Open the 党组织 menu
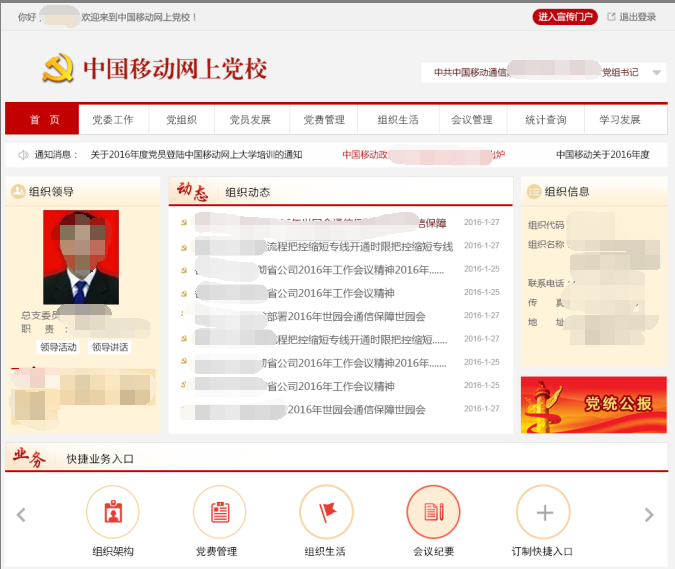Screen dimensions: 675x569 tap(181, 120)
